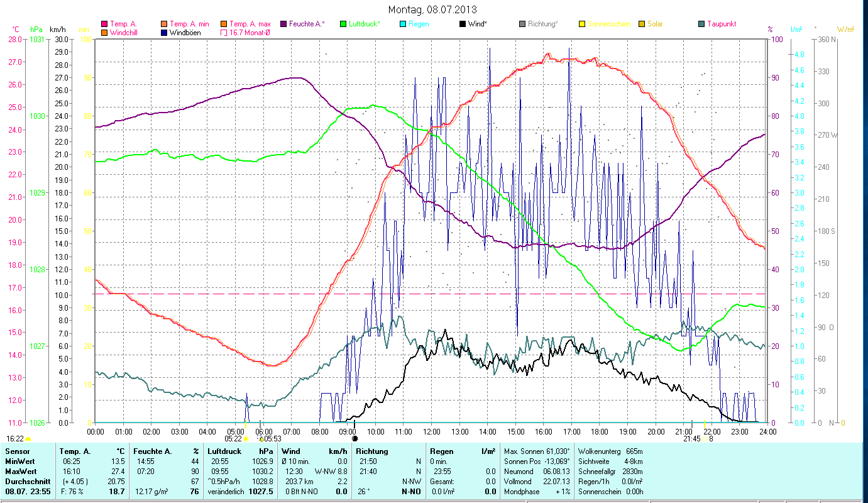868x503 pixels.
Task: Click the 08.07. 23:55 timestamp in the table
Action: (26, 491)
